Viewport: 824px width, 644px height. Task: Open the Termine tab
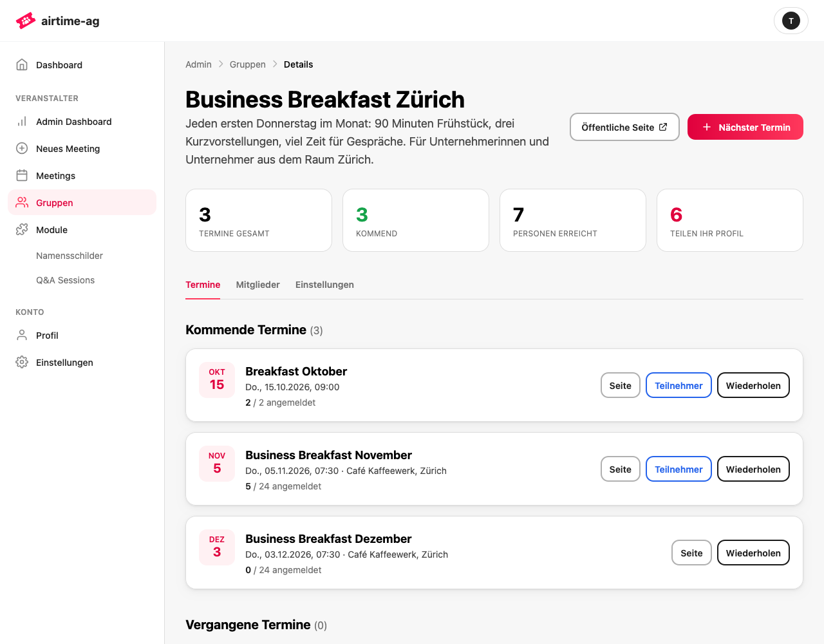click(x=203, y=285)
